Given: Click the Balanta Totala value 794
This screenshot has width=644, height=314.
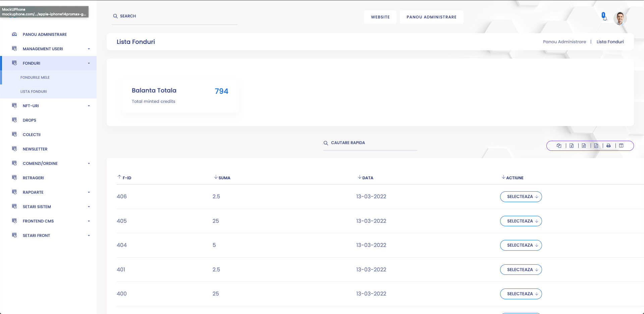Looking at the screenshot, I should point(221,91).
